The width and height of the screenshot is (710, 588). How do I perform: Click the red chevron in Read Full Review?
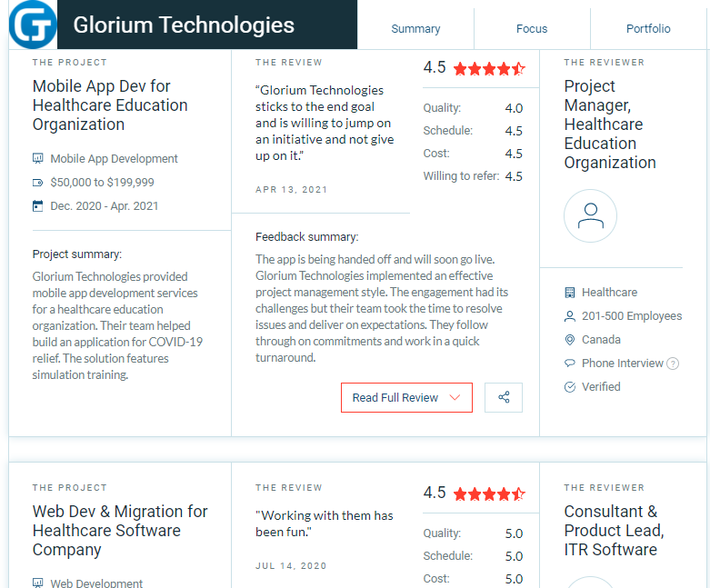pos(455,397)
